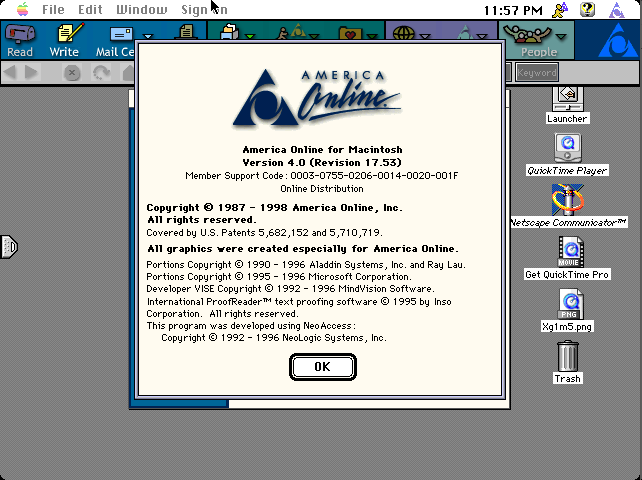Expand the Internet globe dropdown arrow

click(425, 36)
